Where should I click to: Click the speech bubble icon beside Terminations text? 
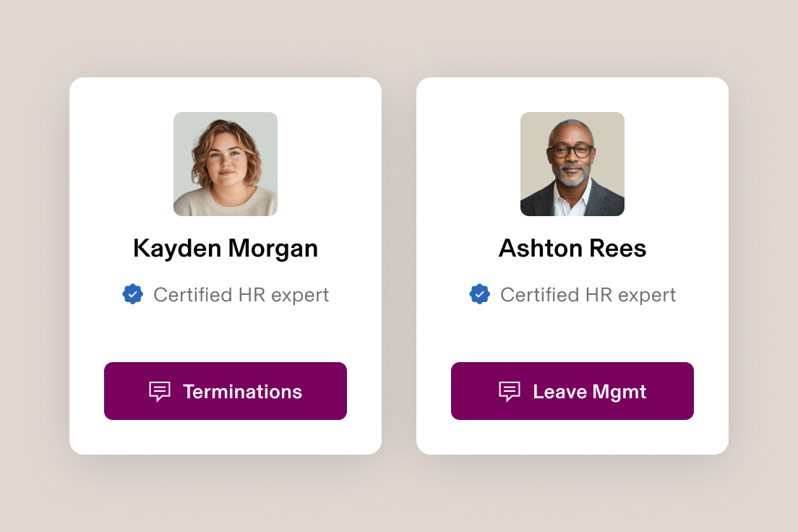click(159, 391)
